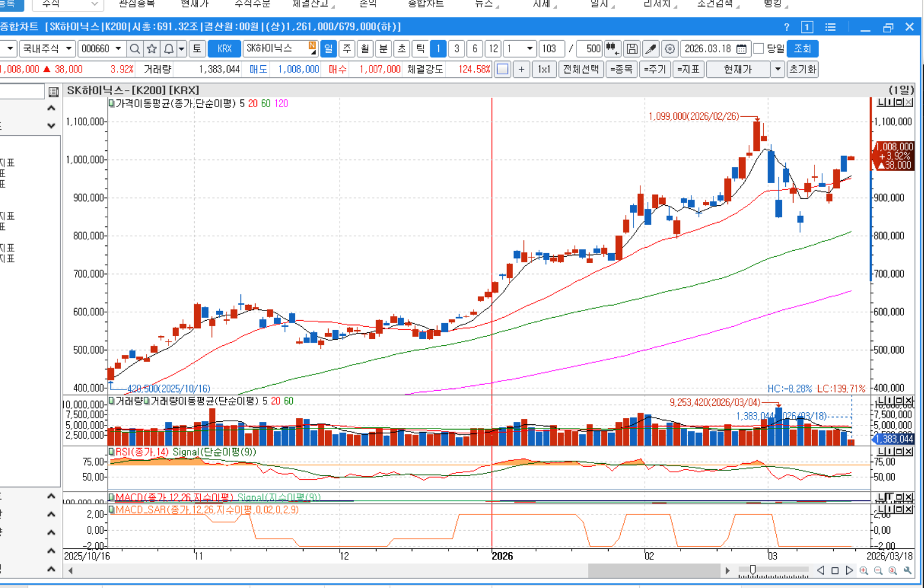Open the 뉴스 menu
Viewport: 924px width, 588px height.
tap(485, 4)
